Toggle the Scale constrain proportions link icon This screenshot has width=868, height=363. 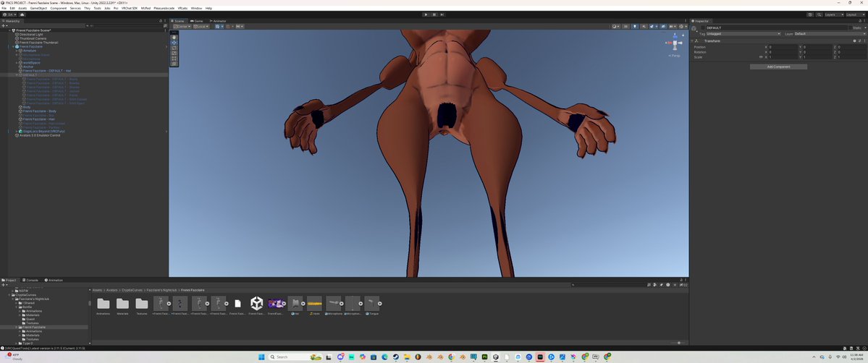pyautogui.click(x=761, y=57)
